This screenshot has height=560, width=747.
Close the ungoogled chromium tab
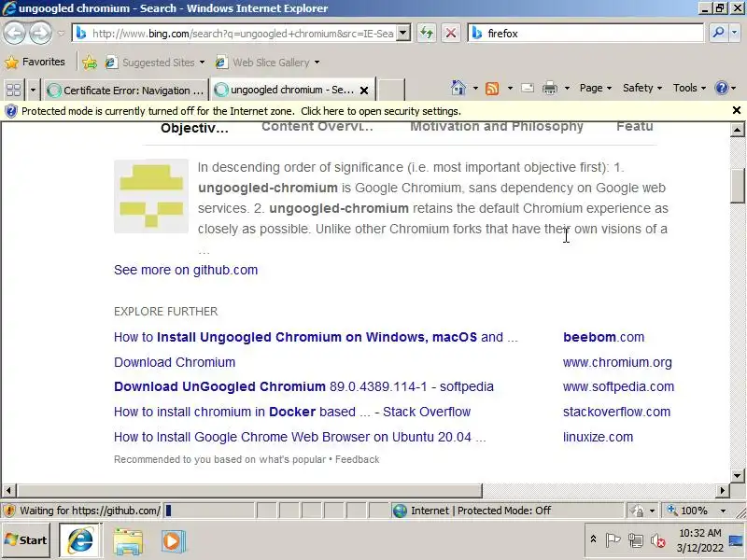tap(364, 90)
